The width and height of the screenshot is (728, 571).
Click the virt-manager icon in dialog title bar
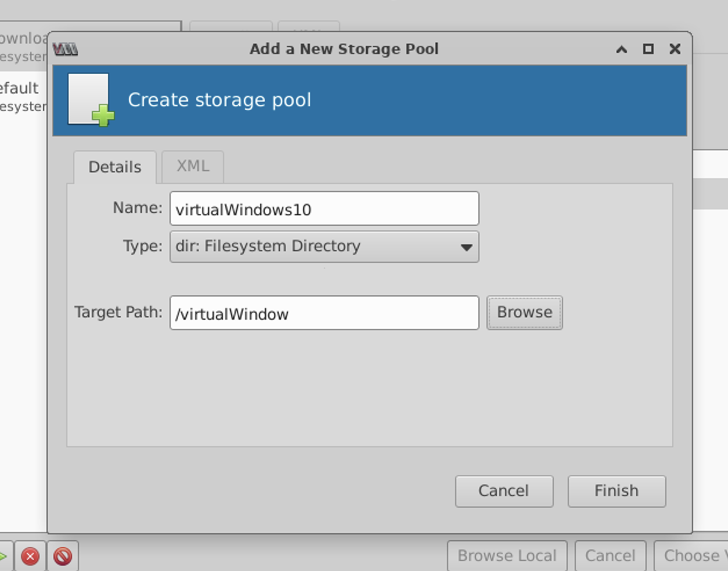click(x=65, y=49)
